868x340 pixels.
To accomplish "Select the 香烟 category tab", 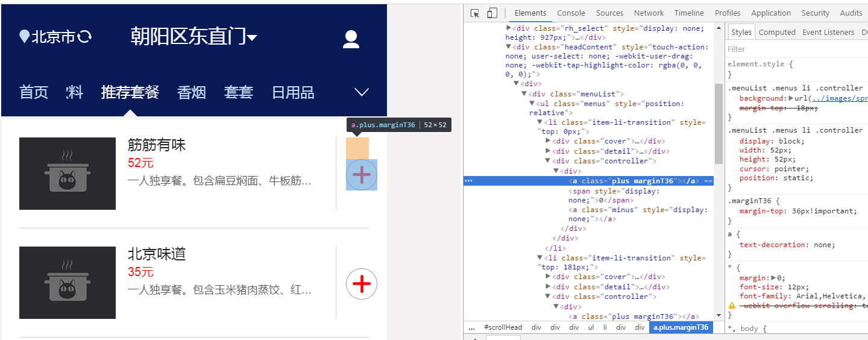I will [x=192, y=92].
